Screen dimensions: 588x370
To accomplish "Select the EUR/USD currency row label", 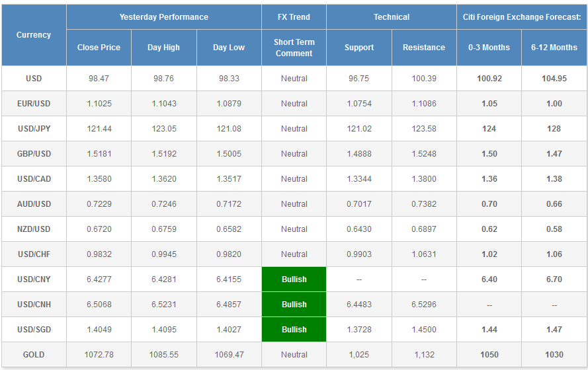I will point(34,104).
